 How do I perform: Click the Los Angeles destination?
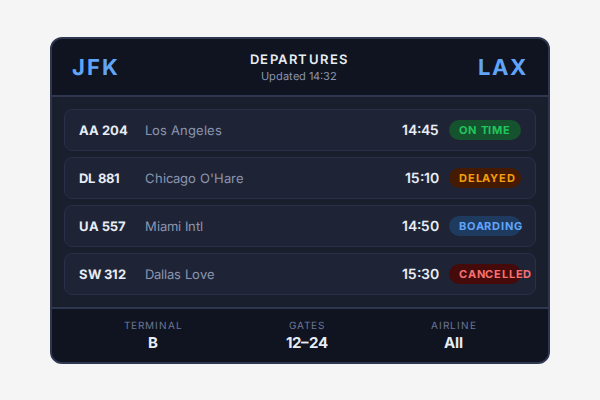pyautogui.click(x=183, y=130)
